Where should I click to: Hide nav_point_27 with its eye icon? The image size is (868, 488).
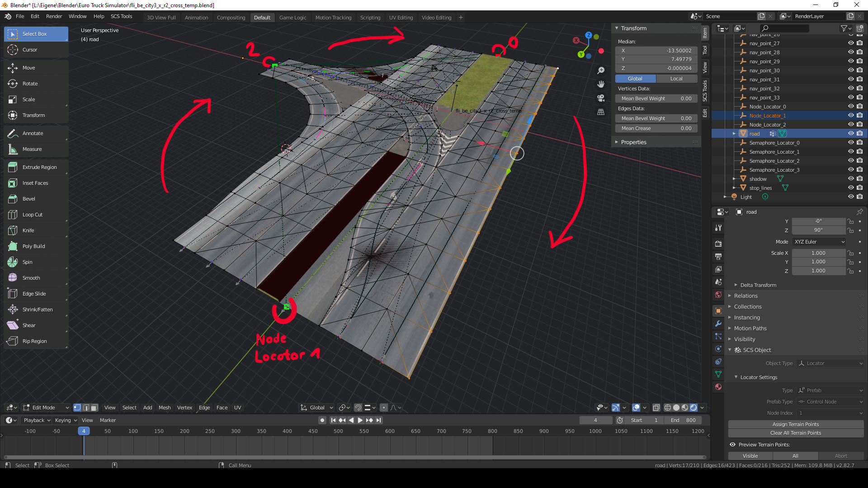(x=851, y=43)
